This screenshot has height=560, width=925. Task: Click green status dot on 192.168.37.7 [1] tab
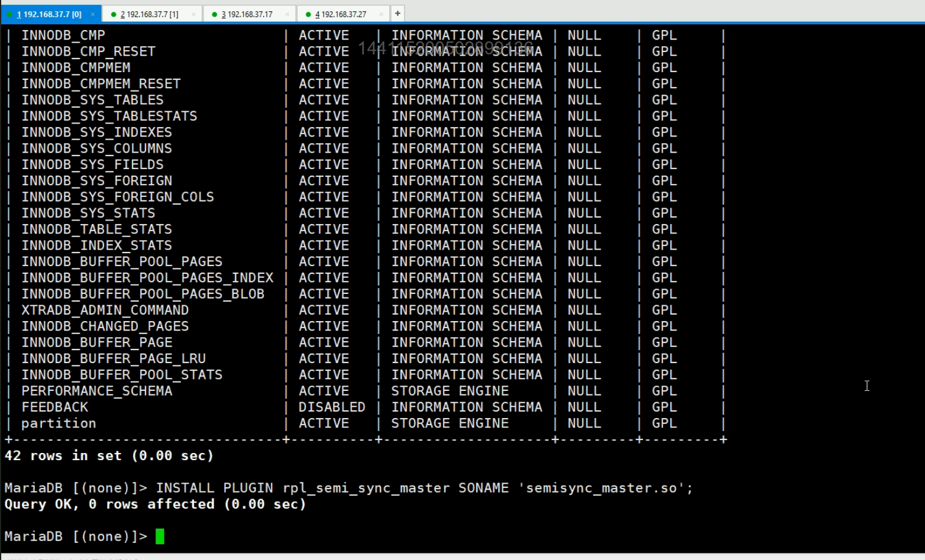coord(114,14)
